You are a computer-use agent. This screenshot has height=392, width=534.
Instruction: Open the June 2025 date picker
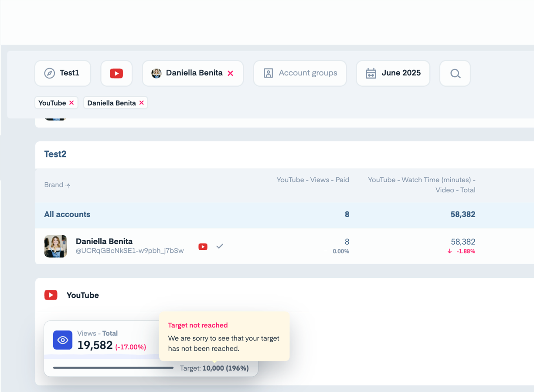click(393, 73)
